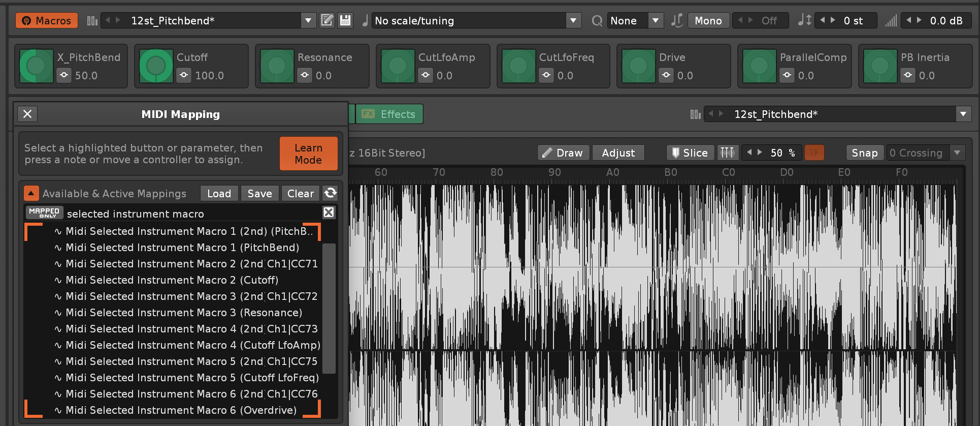Click the mapping icon under X_PitchBend macro
Screen dimensions: 980x426
tap(64, 75)
